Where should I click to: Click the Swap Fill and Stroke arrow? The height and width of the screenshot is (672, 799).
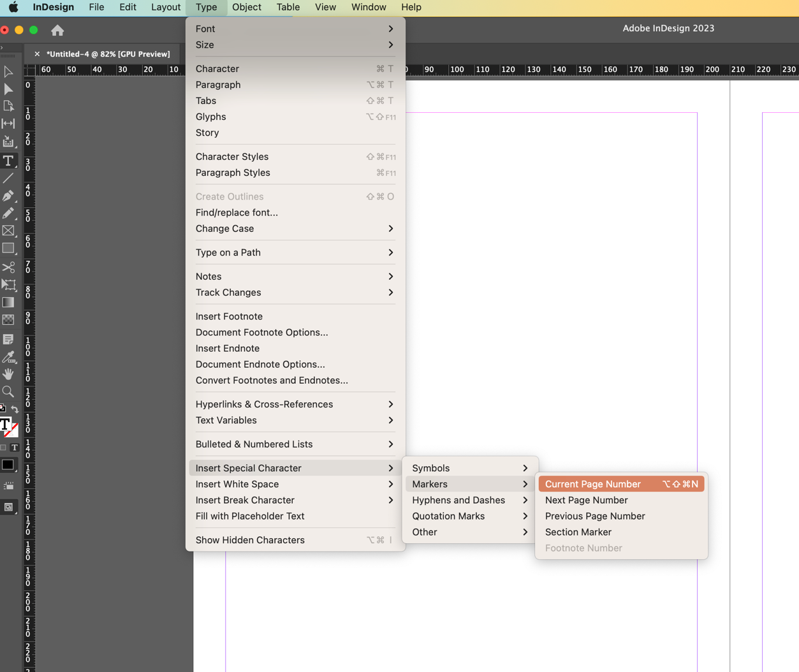point(15,409)
